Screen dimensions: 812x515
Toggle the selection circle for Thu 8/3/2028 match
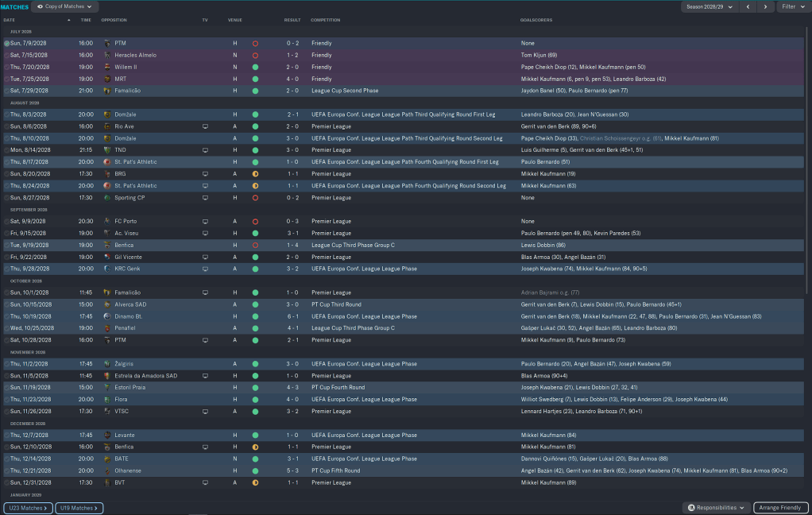point(6,114)
